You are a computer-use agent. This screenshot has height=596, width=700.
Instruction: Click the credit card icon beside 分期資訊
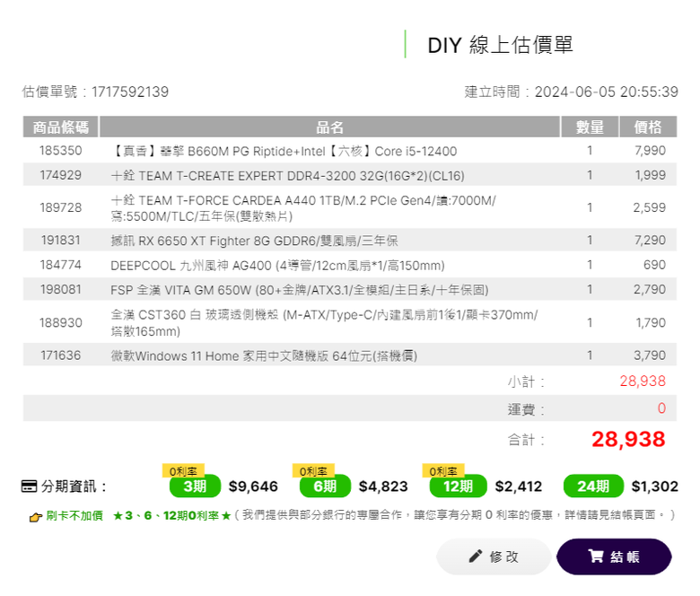coord(29,486)
